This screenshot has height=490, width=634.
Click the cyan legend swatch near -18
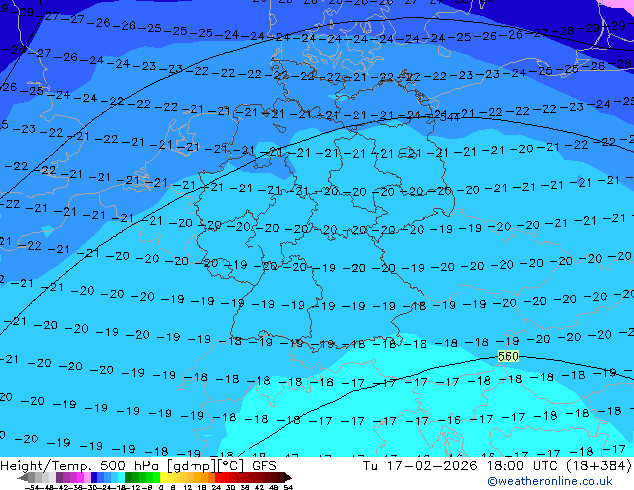(x=121, y=477)
